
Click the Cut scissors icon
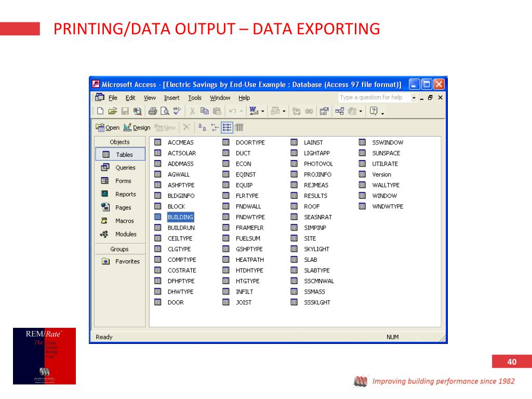pyautogui.click(x=192, y=111)
